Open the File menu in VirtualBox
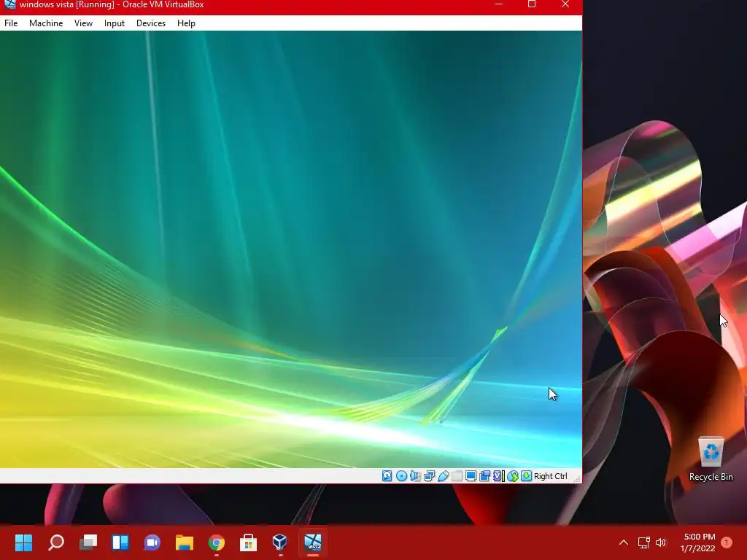 (11, 23)
